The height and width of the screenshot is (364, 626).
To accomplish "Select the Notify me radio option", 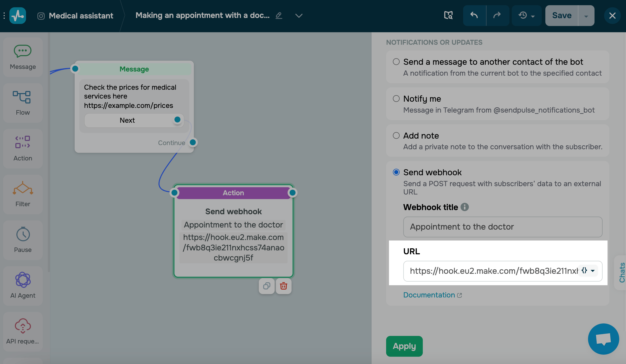I will click(x=396, y=99).
